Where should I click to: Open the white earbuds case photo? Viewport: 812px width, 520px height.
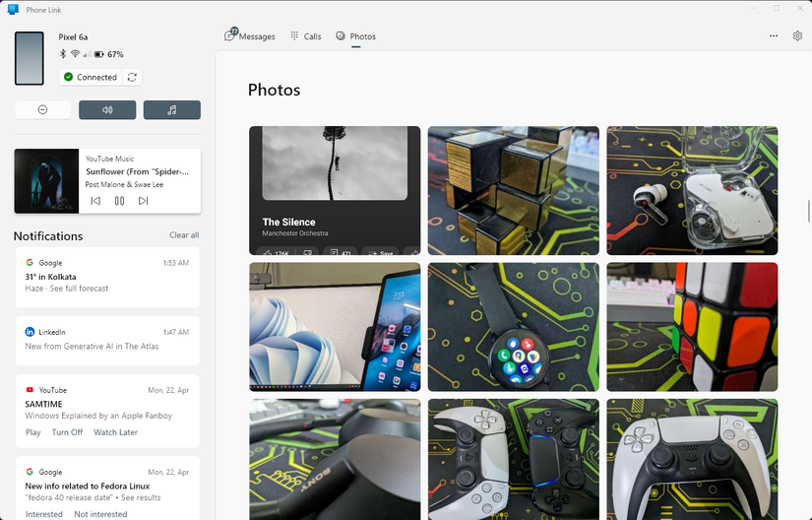point(692,191)
